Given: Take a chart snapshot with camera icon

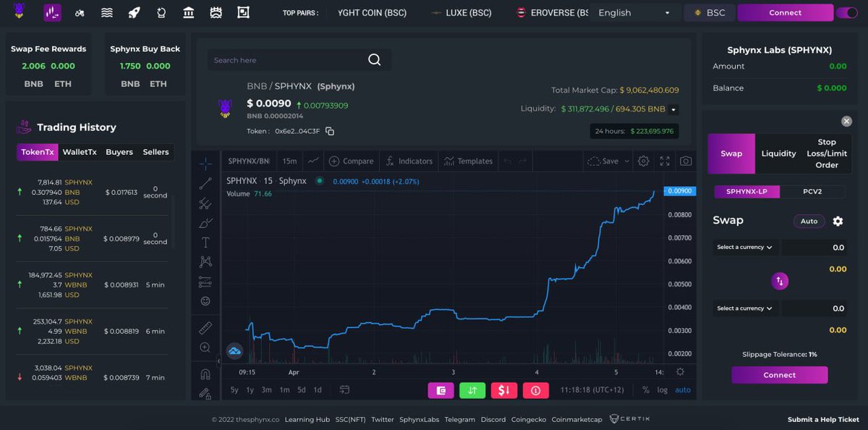Looking at the screenshot, I should point(686,161).
